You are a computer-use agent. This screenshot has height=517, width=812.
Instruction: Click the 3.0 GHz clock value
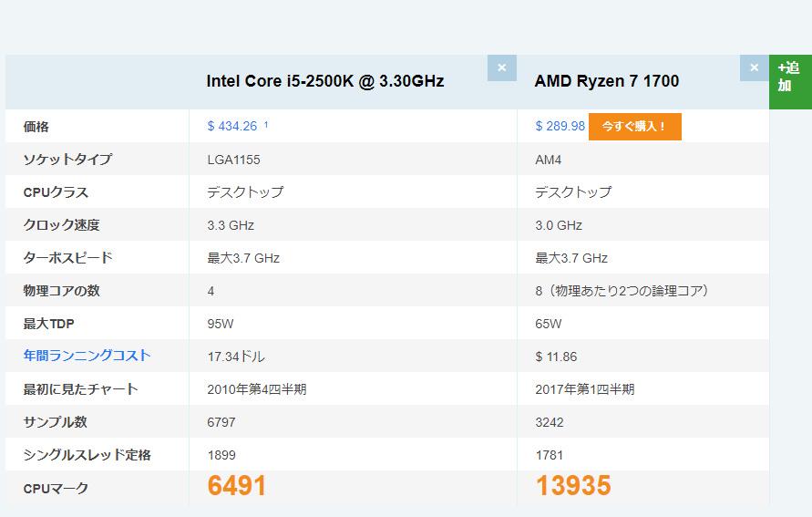point(559,225)
